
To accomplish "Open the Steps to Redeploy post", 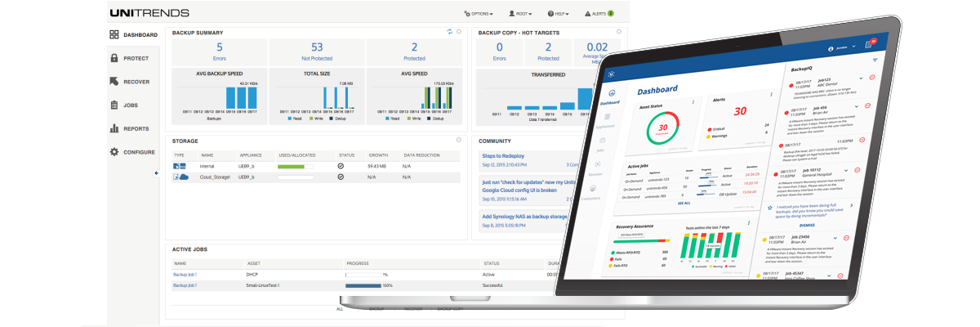I will 502,155.
